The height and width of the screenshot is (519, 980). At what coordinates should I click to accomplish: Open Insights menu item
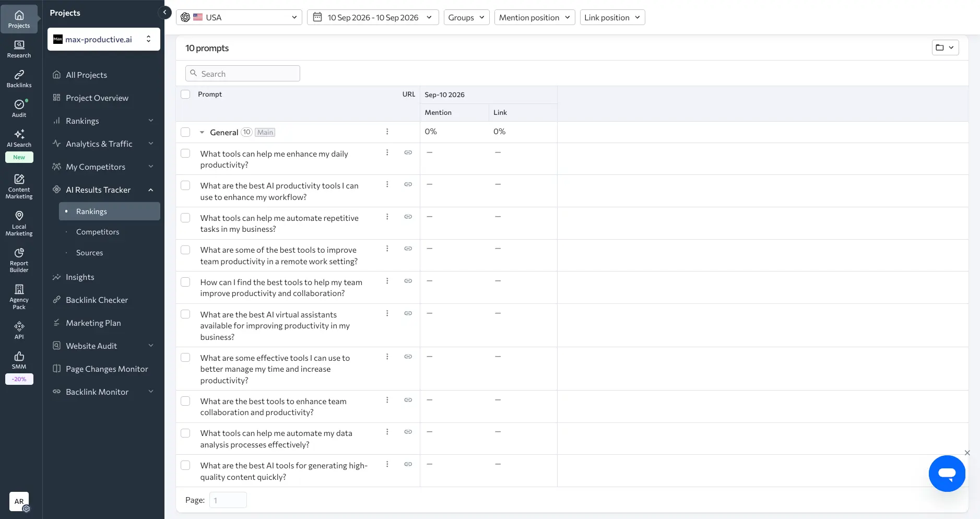pyautogui.click(x=80, y=277)
